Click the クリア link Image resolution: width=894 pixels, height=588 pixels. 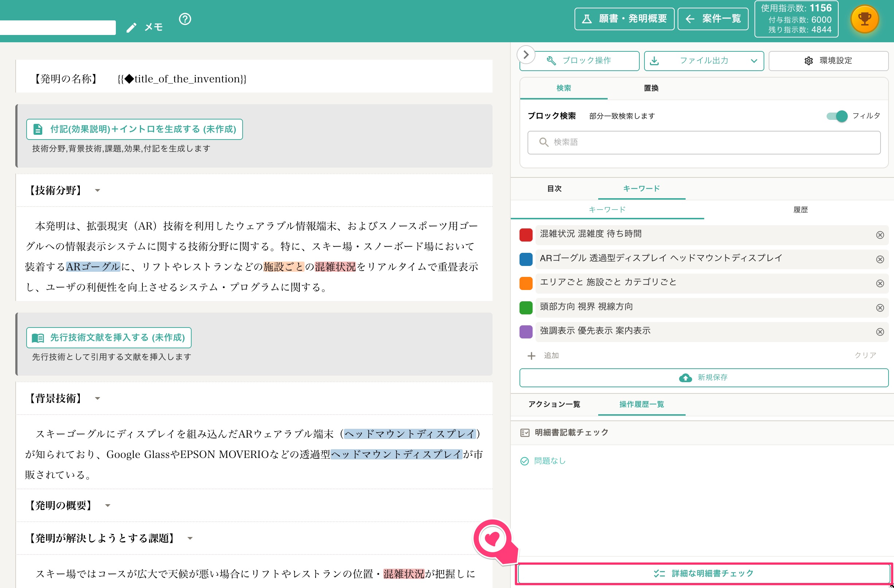pos(865,356)
